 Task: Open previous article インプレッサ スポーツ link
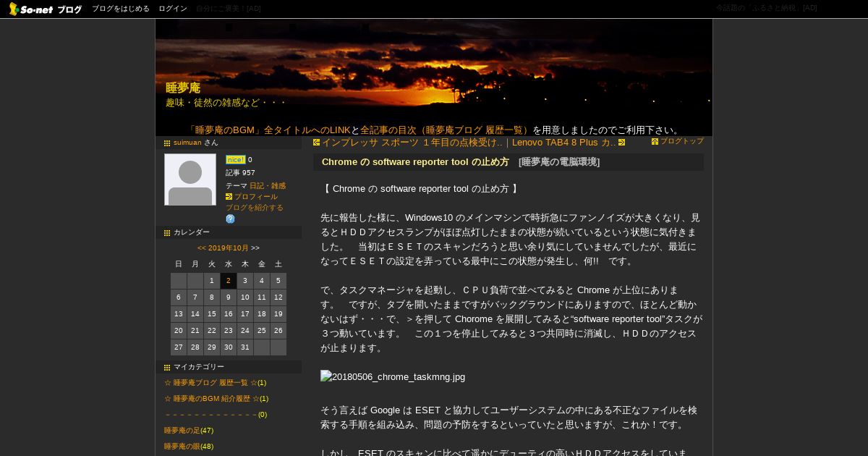(412, 143)
